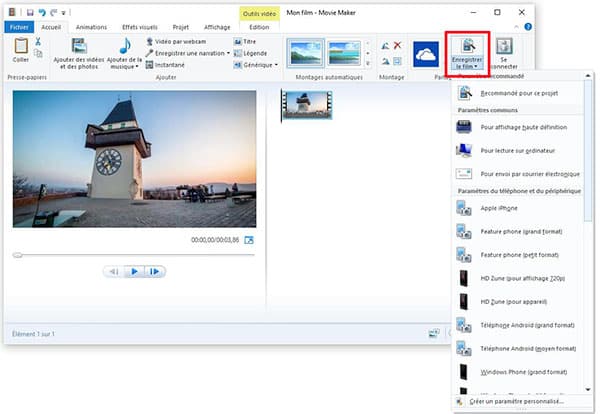Screen dimensions: 600x414
Task: Expand the Générique dropdown
Action: coord(276,65)
